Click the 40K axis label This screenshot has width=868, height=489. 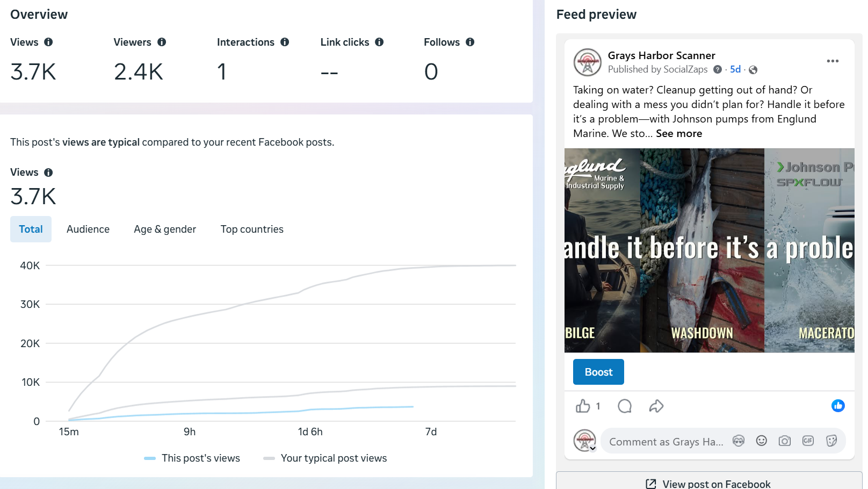tap(30, 265)
